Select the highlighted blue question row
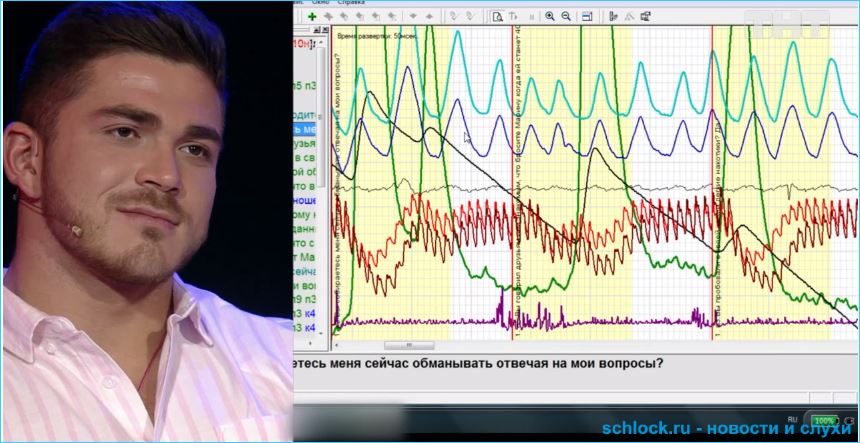 coord(305,129)
